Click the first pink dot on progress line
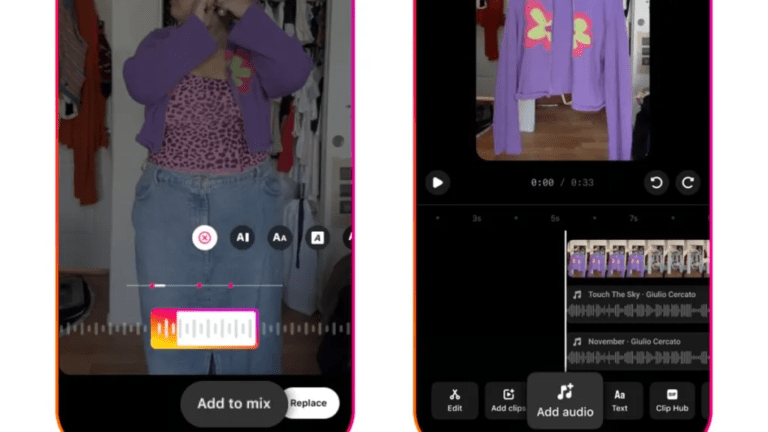The height and width of the screenshot is (432, 768). pyautogui.click(x=152, y=285)
